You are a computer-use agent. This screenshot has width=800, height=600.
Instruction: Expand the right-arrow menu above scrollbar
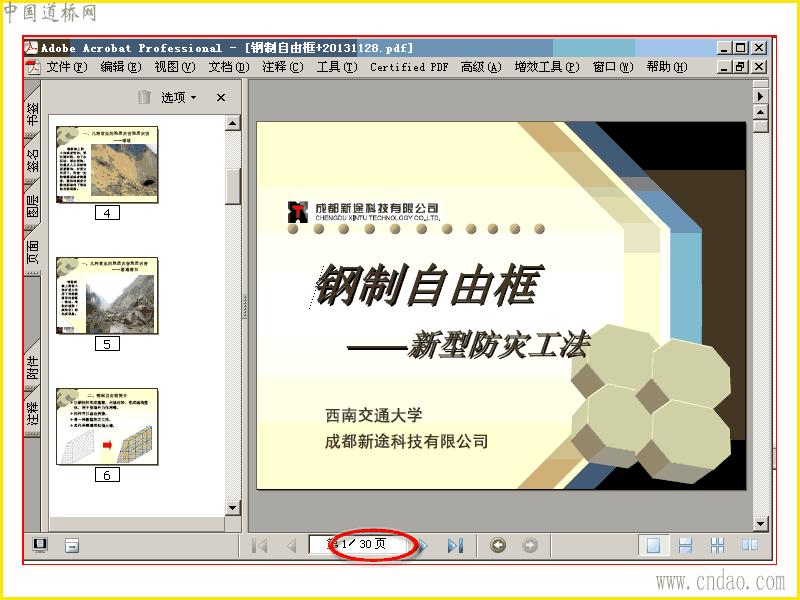(x=760, y=96)
